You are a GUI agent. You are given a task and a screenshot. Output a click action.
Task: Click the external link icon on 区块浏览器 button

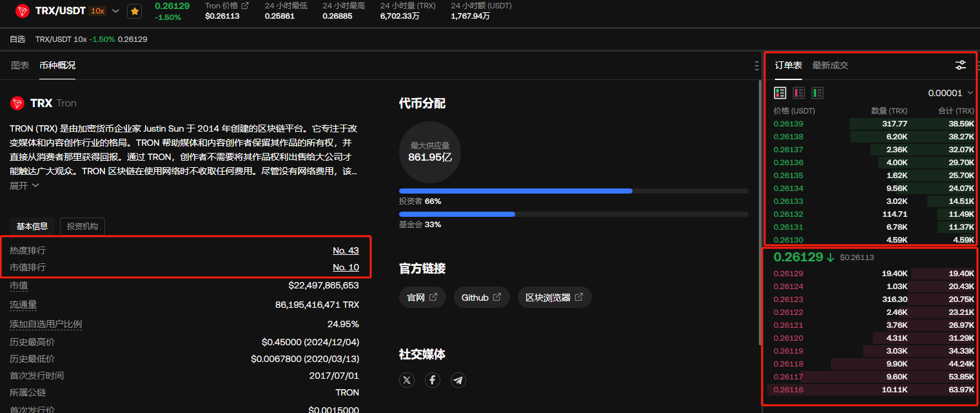579,297
